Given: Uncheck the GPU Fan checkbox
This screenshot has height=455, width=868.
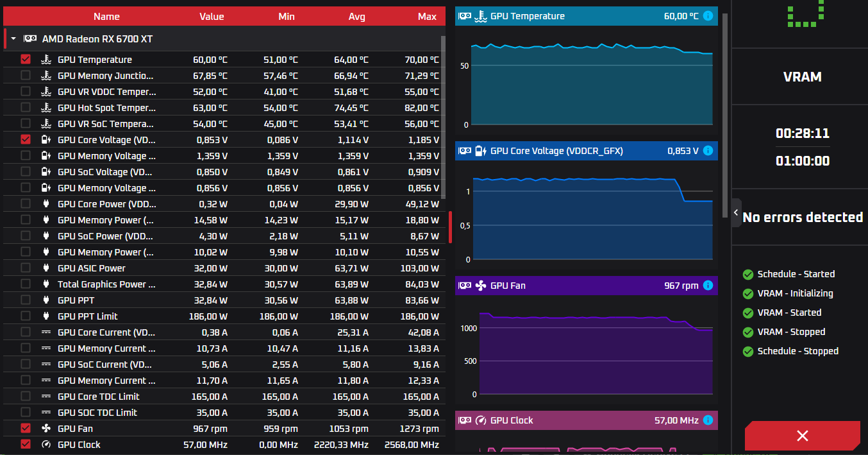Looking at the screenshot, I should (26, 428).
